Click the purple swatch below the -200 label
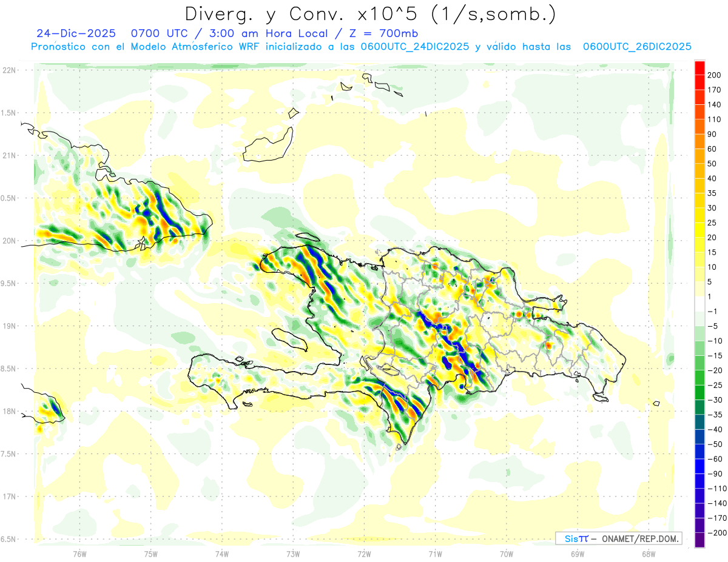The height and width of the screenshot is (562, 728). tap(699, 540)
